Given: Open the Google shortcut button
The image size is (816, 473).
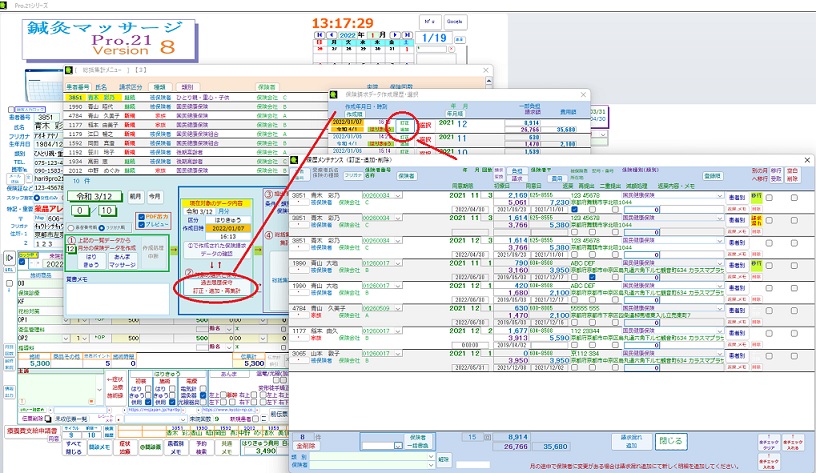Looking at the screenshot, I should tap(455, 22).
